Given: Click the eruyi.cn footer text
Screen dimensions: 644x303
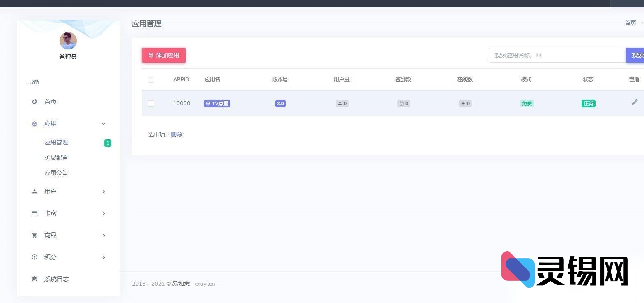Looking at the screenshot, I should tap(205, 284).
